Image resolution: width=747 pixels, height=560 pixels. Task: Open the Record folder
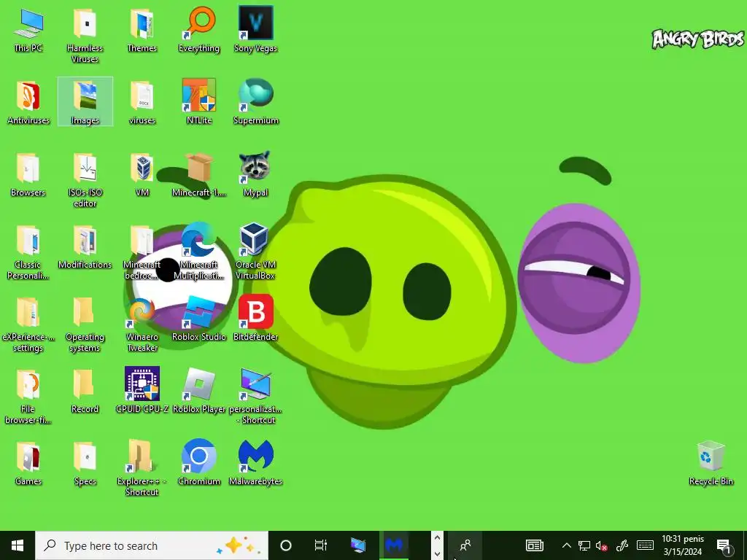pos(85,391)
